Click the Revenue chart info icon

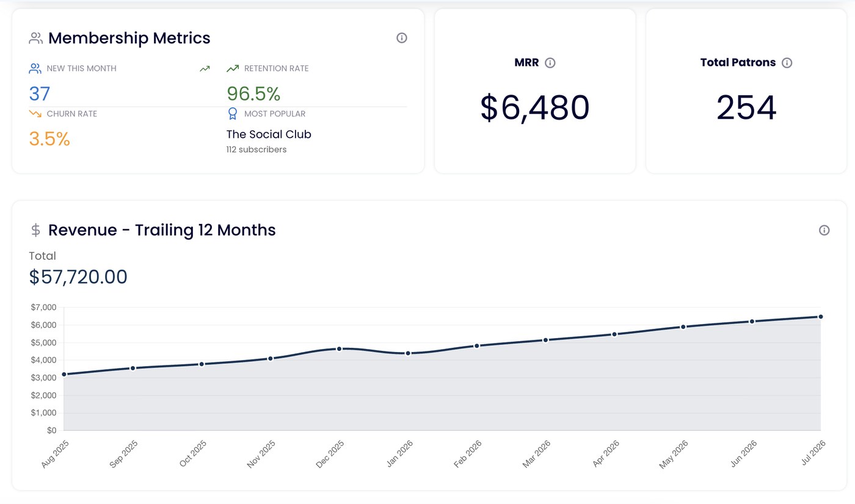(x=824, y=230)
